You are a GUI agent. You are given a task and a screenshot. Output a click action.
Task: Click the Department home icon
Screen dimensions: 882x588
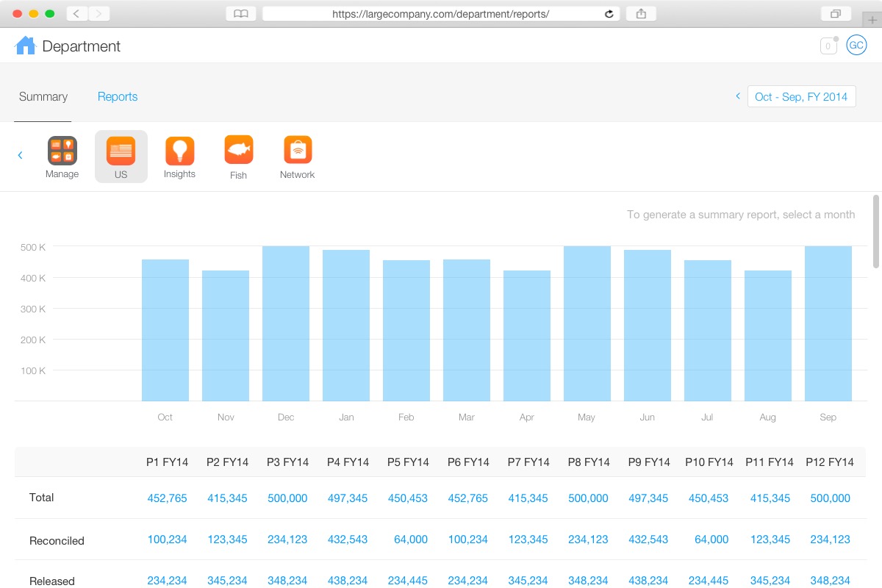[x=26, y=46]
